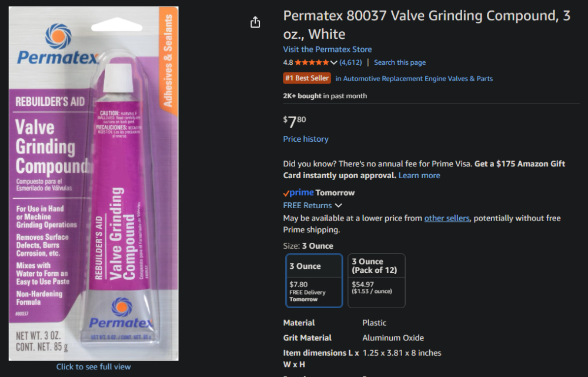Click the orange star rating icons
This screenshot has width=588, height=377.
coord(312,62)
